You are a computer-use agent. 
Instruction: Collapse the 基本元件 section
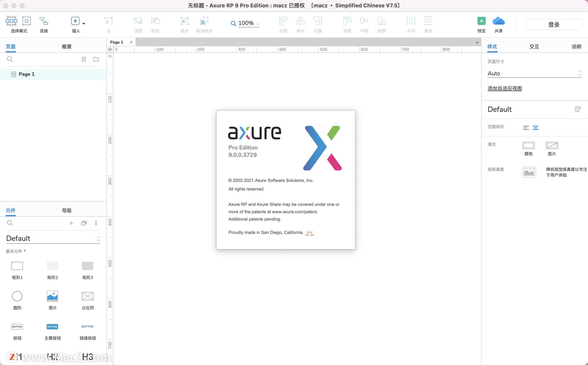[16, 251]
